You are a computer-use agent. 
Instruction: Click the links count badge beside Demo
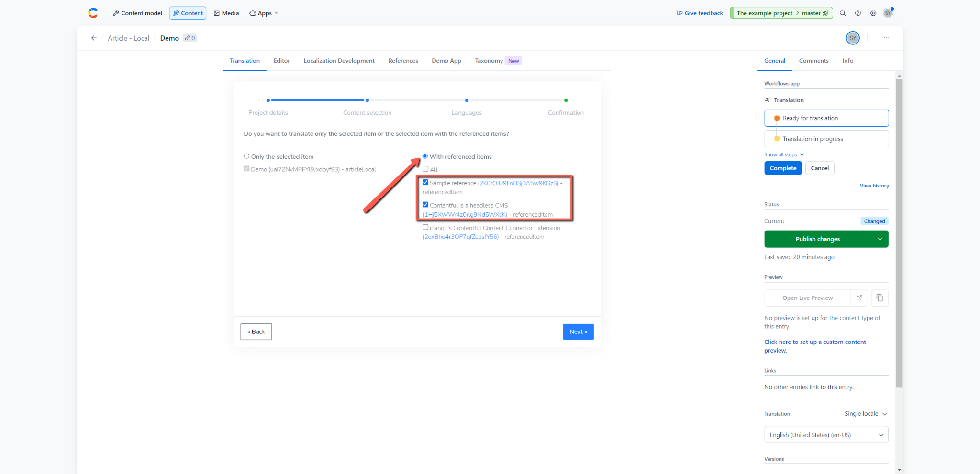(190, 38)
